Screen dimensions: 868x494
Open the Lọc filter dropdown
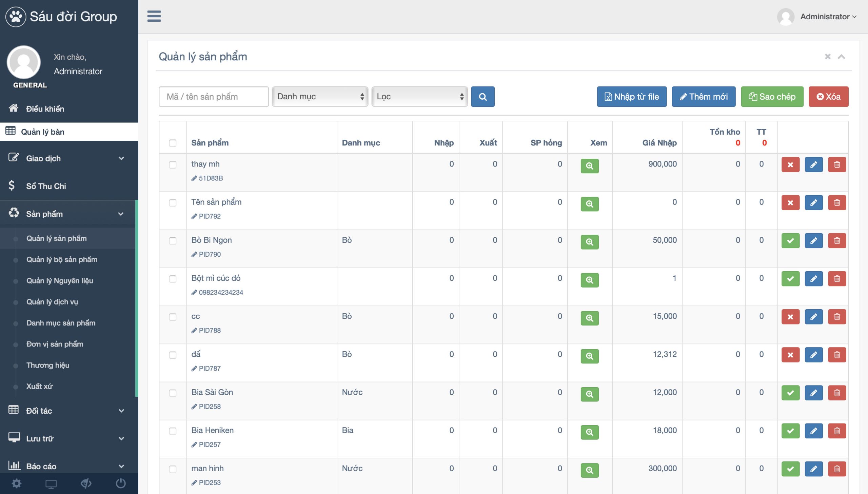419,97
